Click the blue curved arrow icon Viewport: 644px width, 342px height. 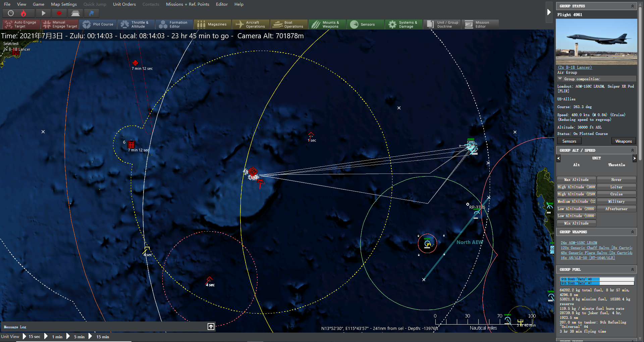coord(91,13)
